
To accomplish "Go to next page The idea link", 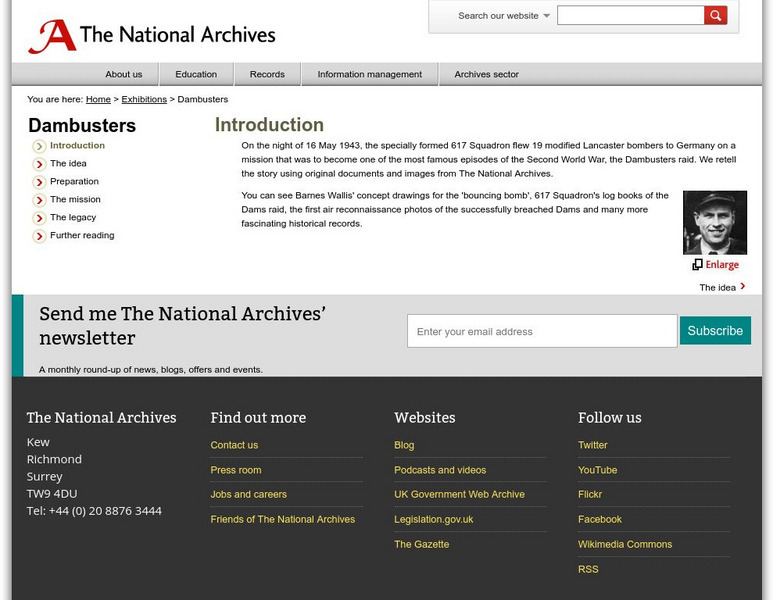I will (x=717, y=287).
